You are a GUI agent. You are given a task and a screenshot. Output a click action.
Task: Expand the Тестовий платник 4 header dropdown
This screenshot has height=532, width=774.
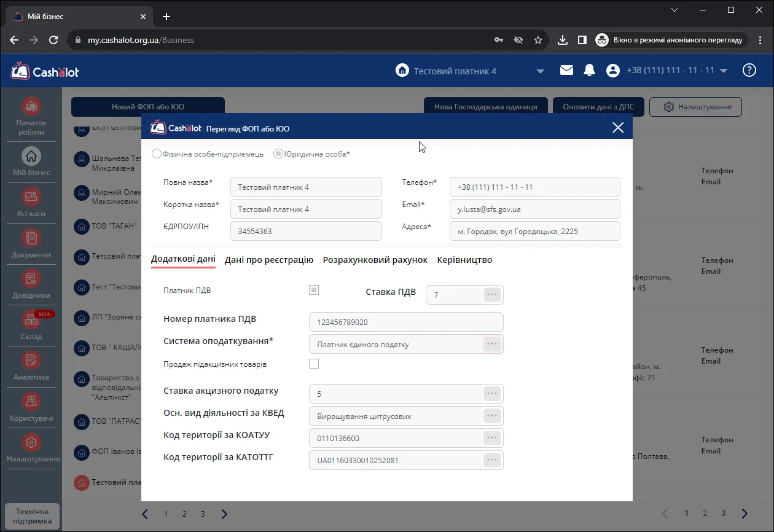(x=541, y=71)
